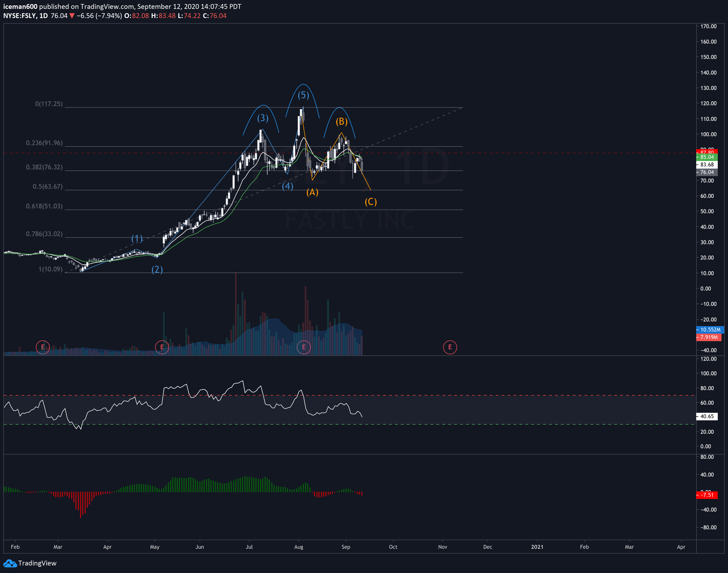728x573 pixels.
Task: Click the iceman600 author name
Action: click(20, 6)
